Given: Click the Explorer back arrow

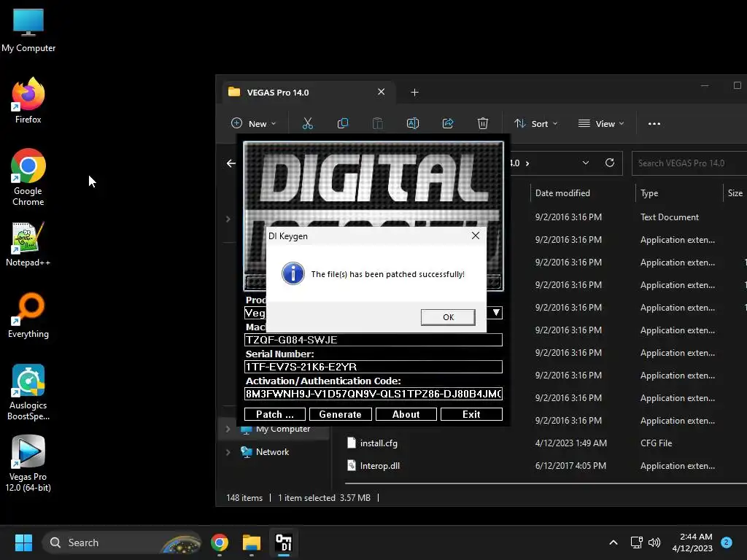Looking at the screenshot, I should [x=231, y=163].
